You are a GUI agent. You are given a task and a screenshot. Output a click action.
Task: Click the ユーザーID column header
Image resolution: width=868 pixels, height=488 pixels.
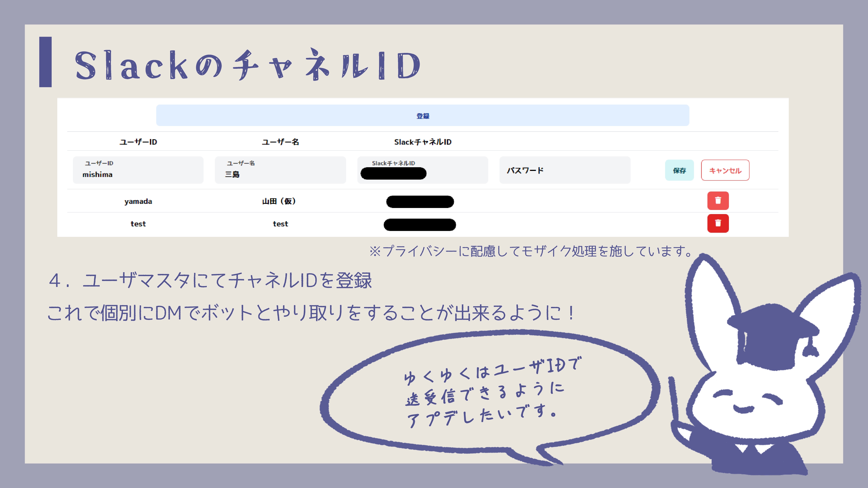click(x=138, y=142)
